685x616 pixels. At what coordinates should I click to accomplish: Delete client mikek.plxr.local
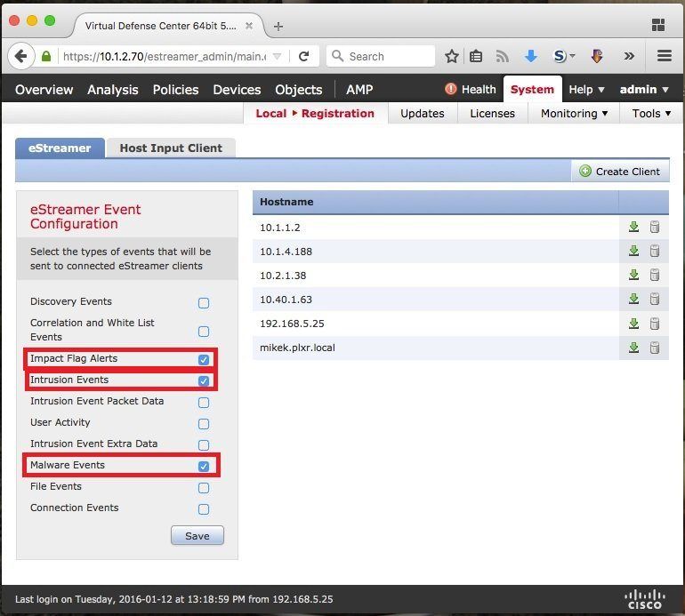coord(655,348)
